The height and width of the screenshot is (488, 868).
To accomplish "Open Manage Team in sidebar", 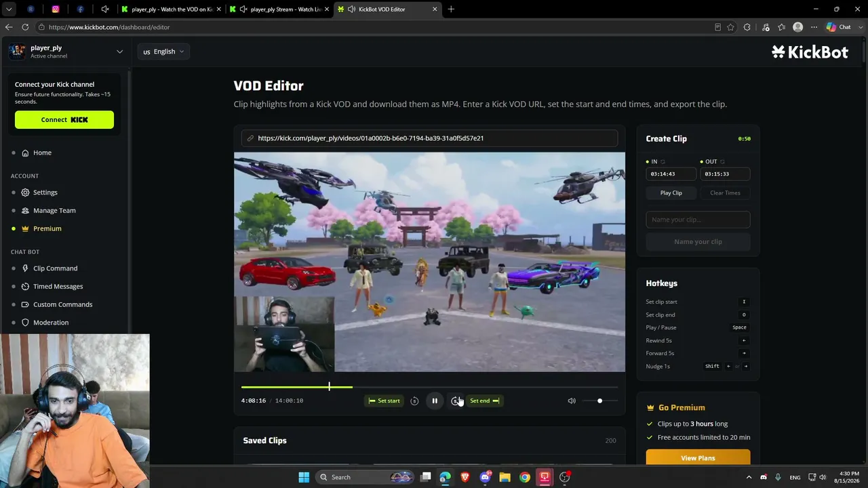I will tap(54, 210).
